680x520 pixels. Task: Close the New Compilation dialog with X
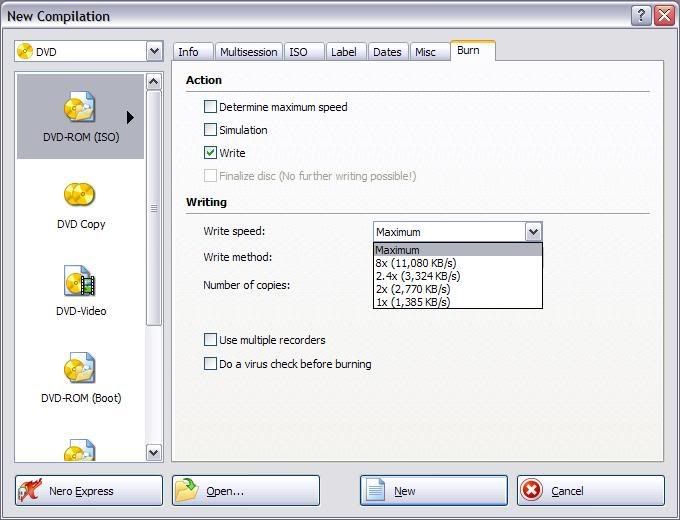pos(664,16)
